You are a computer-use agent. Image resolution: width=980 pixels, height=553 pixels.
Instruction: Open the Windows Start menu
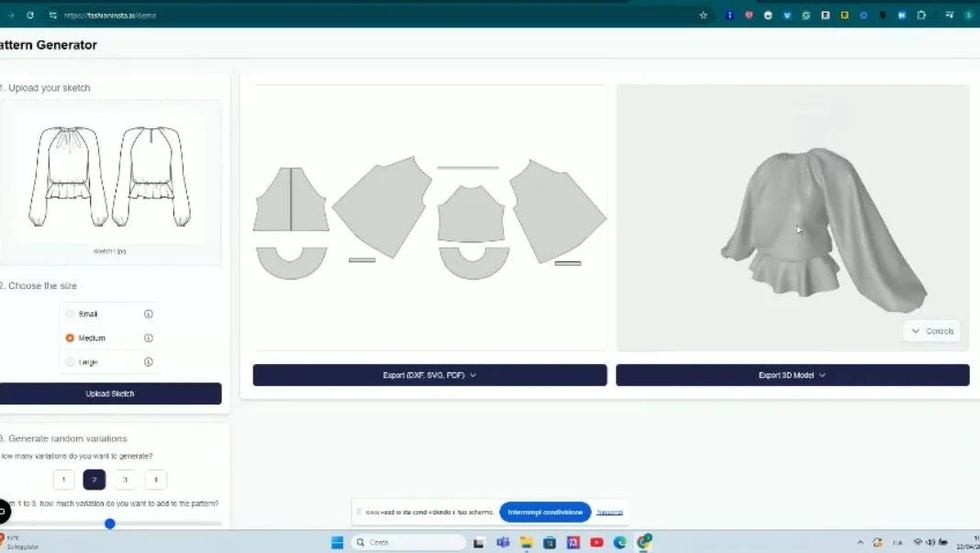[337, 542]
